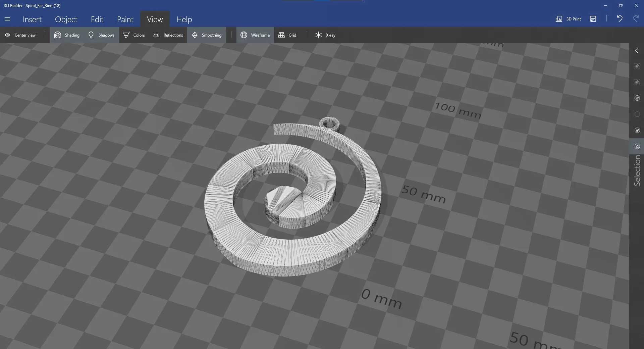Toggle the Grid display
This screenshot has height=349, width=644.
pyautogui.click(x=287, y=35)
